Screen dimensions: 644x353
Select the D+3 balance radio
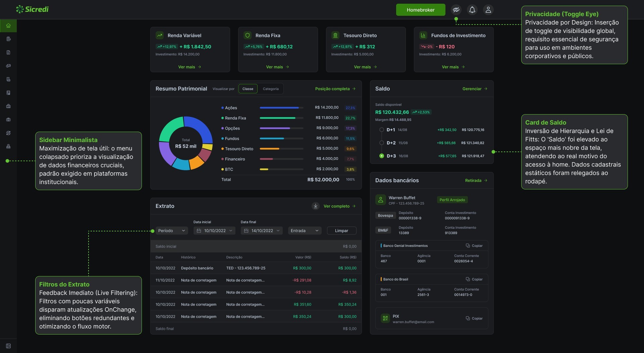(x=381, y=156)
